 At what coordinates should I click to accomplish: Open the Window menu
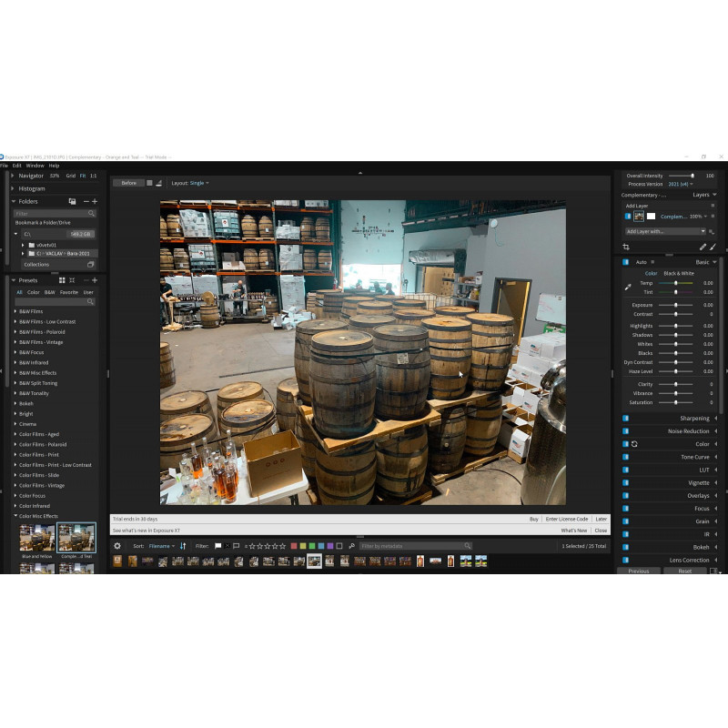coord(35,166)
